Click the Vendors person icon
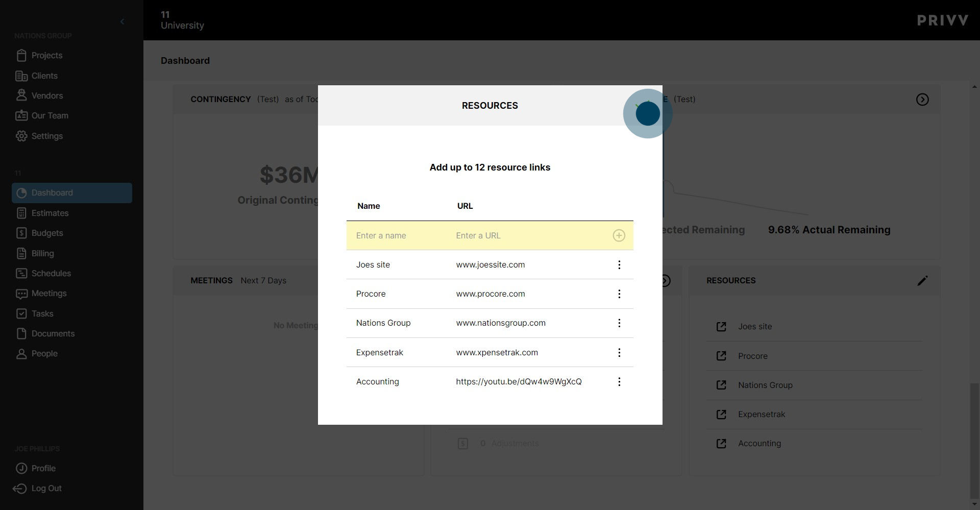The image size is (980, 510). [21, 95]
